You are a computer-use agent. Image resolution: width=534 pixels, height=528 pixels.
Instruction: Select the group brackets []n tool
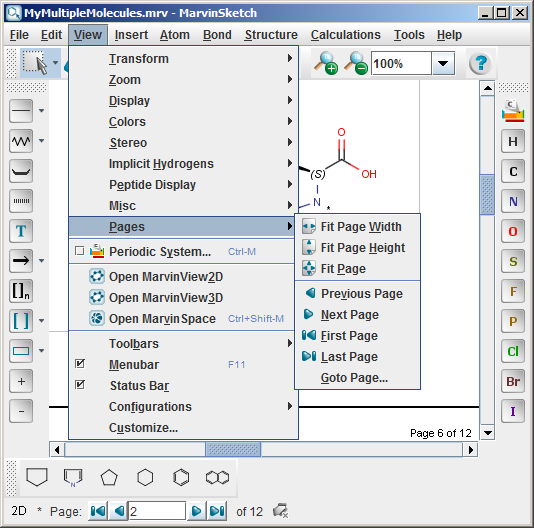[21, 291]
